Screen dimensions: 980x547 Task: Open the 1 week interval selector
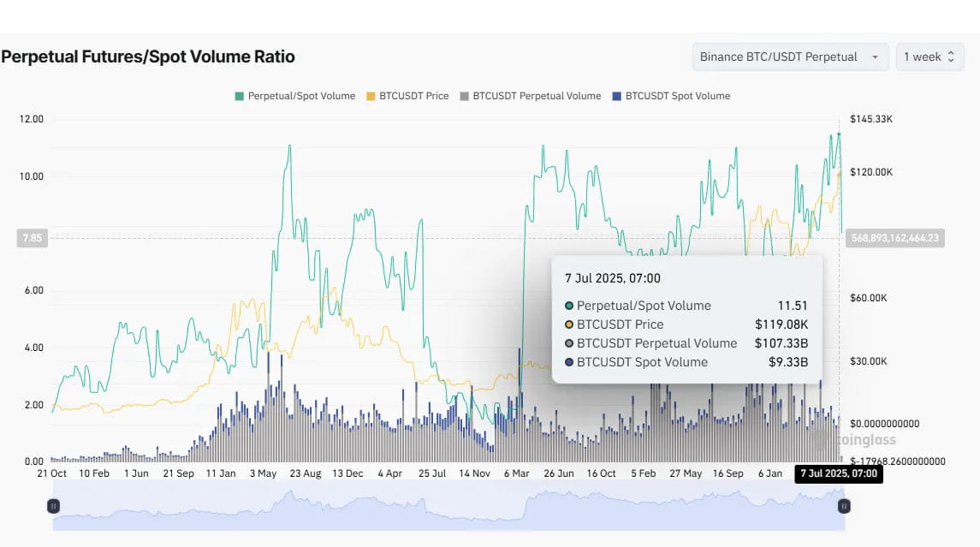[x=930, y=56]
